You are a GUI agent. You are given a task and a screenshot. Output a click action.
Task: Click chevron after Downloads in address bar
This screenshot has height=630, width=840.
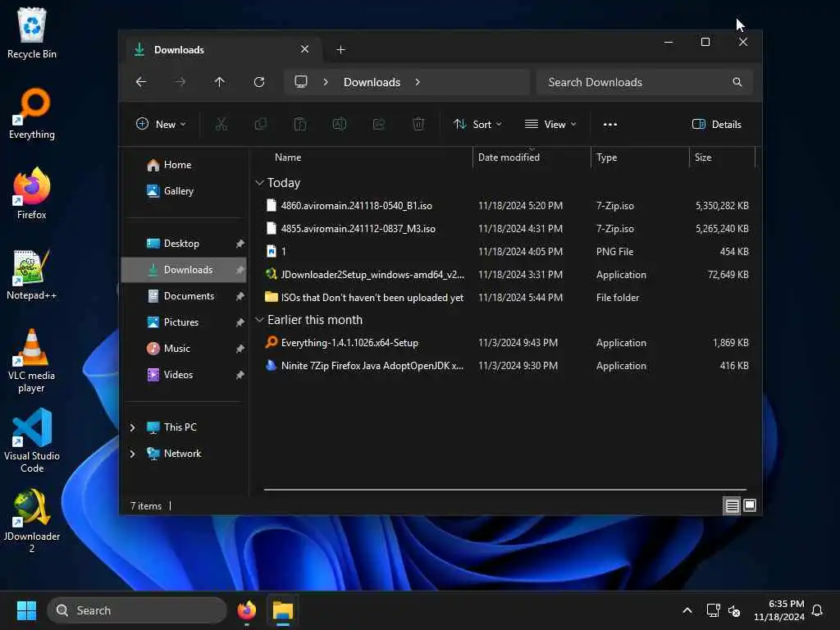tap(418, 82)
